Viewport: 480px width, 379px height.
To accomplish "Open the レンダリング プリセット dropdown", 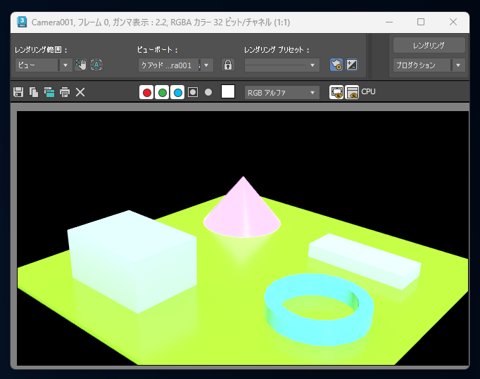I will 282,65.
